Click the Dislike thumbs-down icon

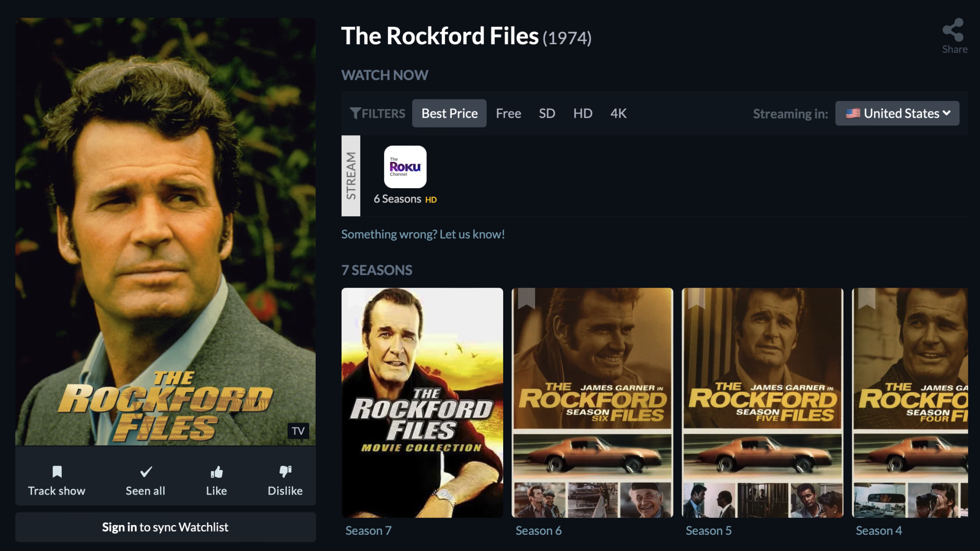(x=285, y=472)
